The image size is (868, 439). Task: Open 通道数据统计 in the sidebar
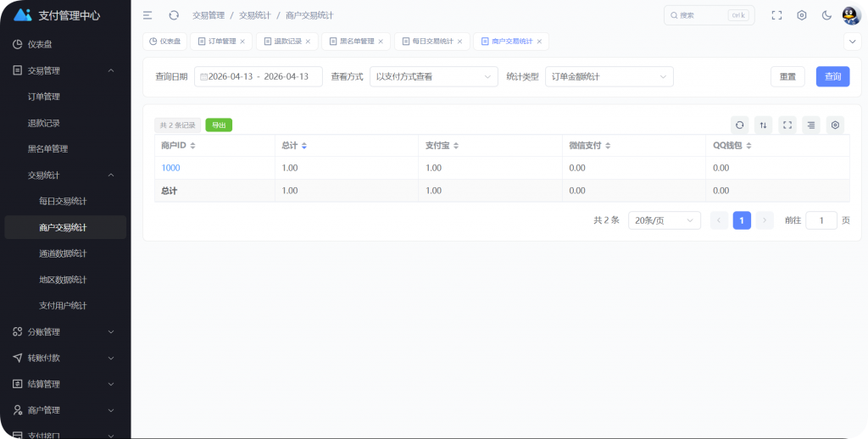tap(65, 253)
